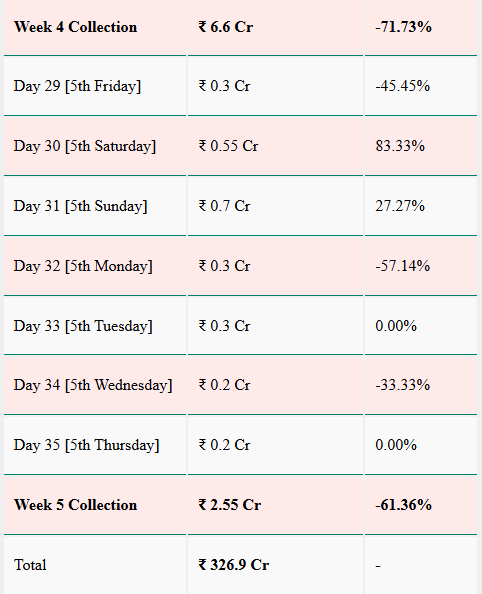Select the Day 33 [5th Tuesday] label
482x594 pixels.
[x=83, y=326]
